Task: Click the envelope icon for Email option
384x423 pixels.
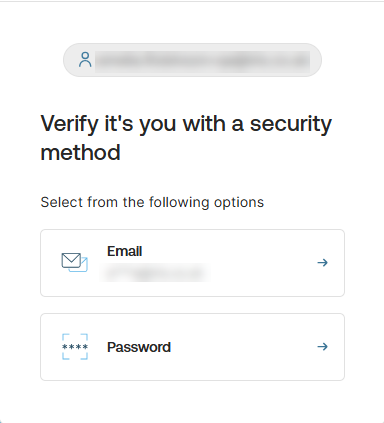Action: (x=74, y=262)
